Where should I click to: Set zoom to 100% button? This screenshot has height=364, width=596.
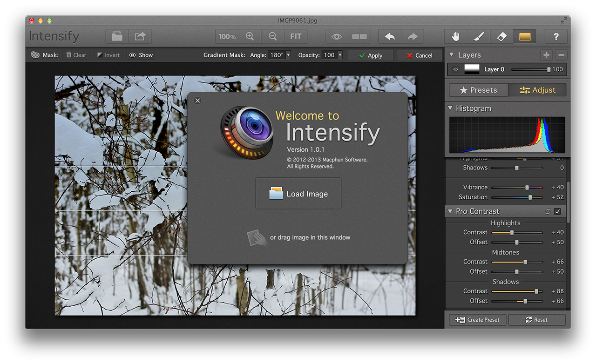point(227,36)
